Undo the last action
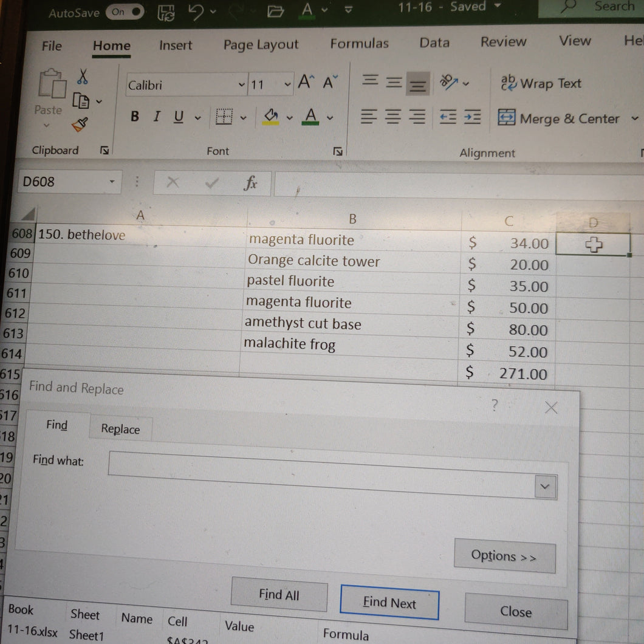 196,12
